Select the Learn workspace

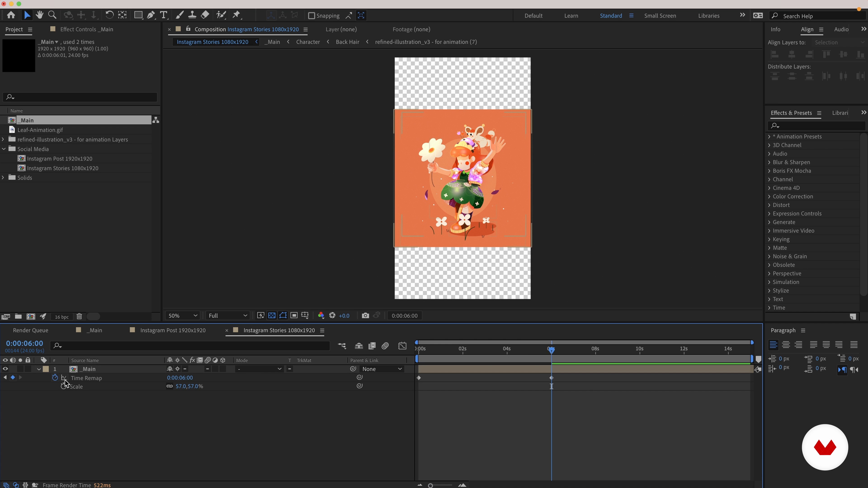point(571,16)
